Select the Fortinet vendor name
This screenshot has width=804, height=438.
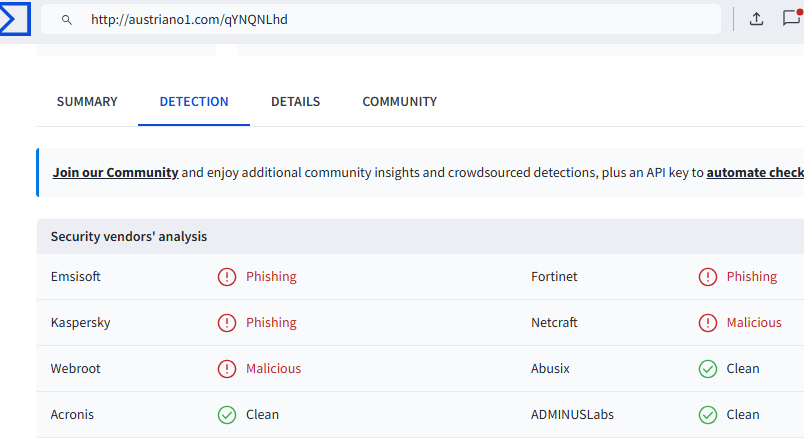pyautogui.click(x=554, y=276)
